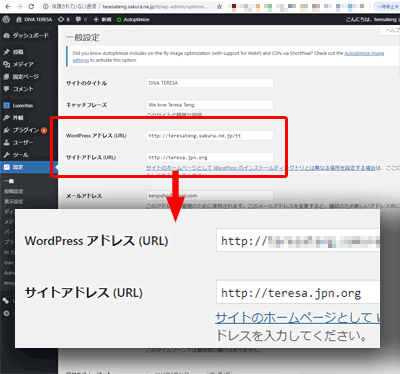
Task: Click the browser forward arrow
Action: (x=19, y=6)
